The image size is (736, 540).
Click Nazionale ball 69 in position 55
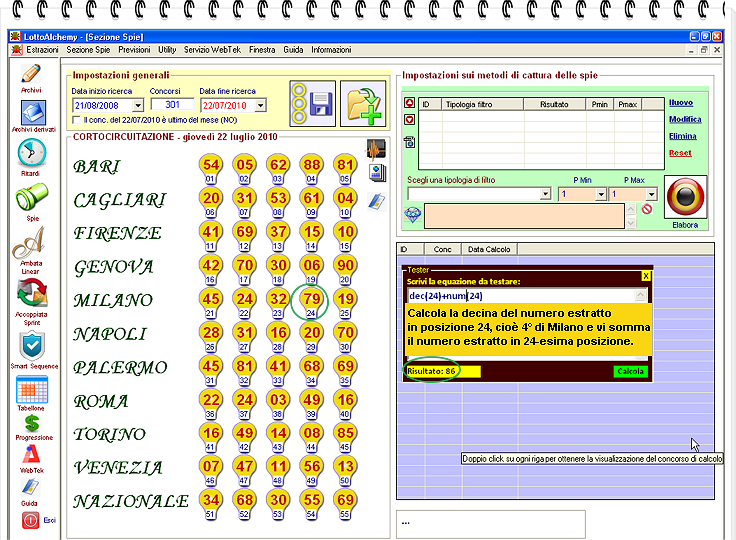tap(345, 502)
